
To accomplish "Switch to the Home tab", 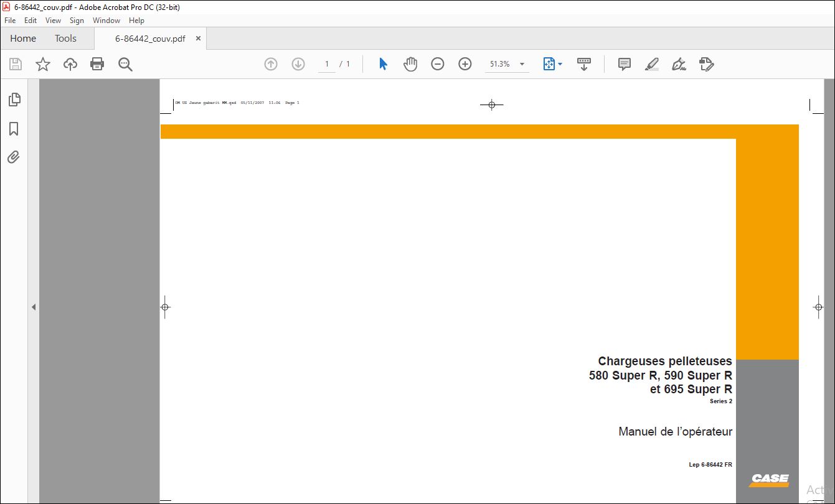I will (x=23, y=39).
